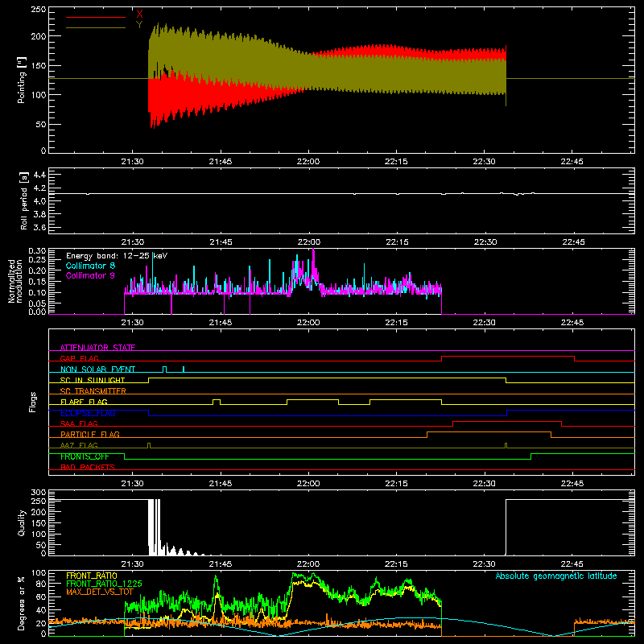Select the BAD_PACKETS flag label
Viewport: 644px width, 644px height.
pyautogui.click(x=88, y=467)
